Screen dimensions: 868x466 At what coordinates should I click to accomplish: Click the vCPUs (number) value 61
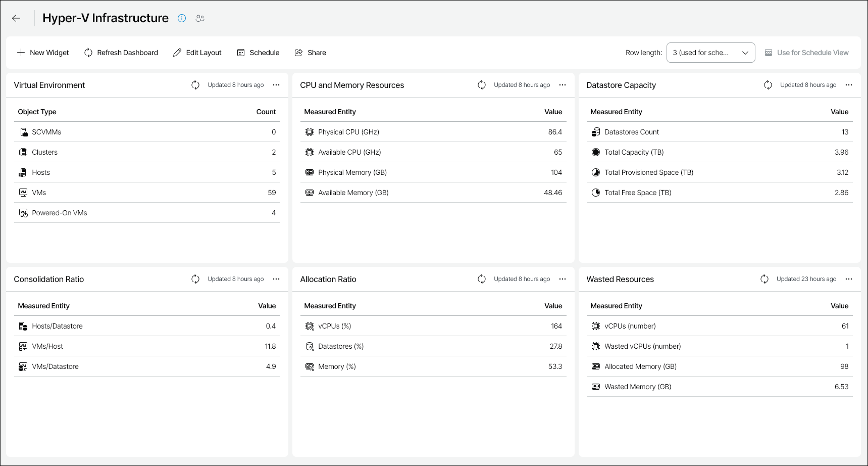click(845, 326)
